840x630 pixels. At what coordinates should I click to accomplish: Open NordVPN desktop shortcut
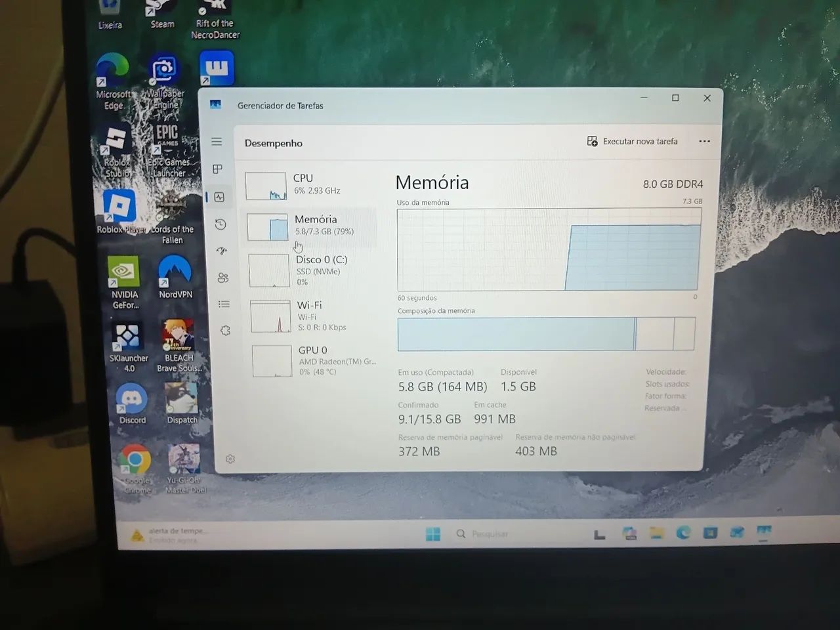pyautogui.click(x=175, y=277)
